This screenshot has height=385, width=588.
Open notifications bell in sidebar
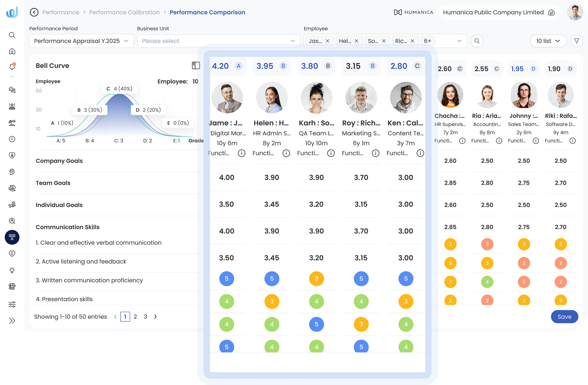pyautogui.click(x=12, y=67)
